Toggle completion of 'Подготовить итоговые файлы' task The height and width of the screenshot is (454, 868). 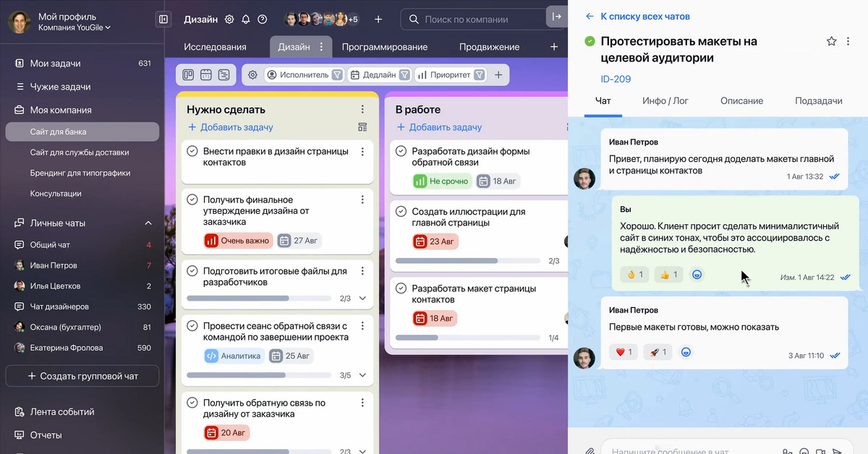[192, 271]
